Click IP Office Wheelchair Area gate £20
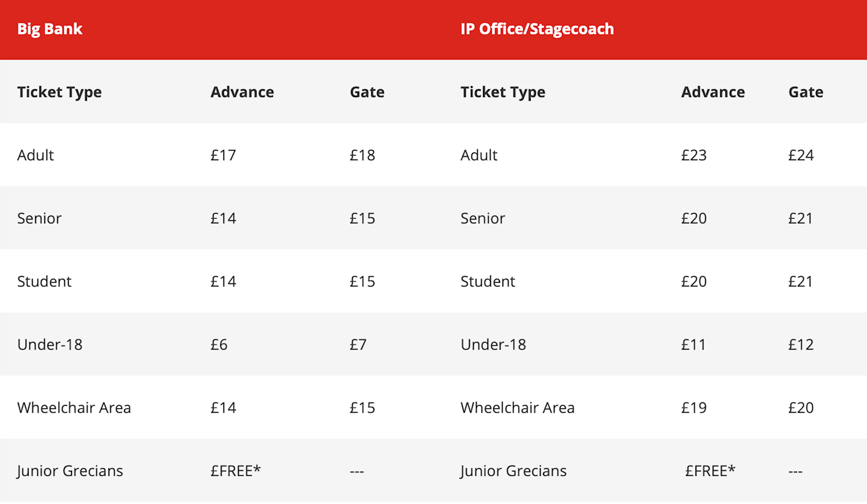 pos(801,408)
